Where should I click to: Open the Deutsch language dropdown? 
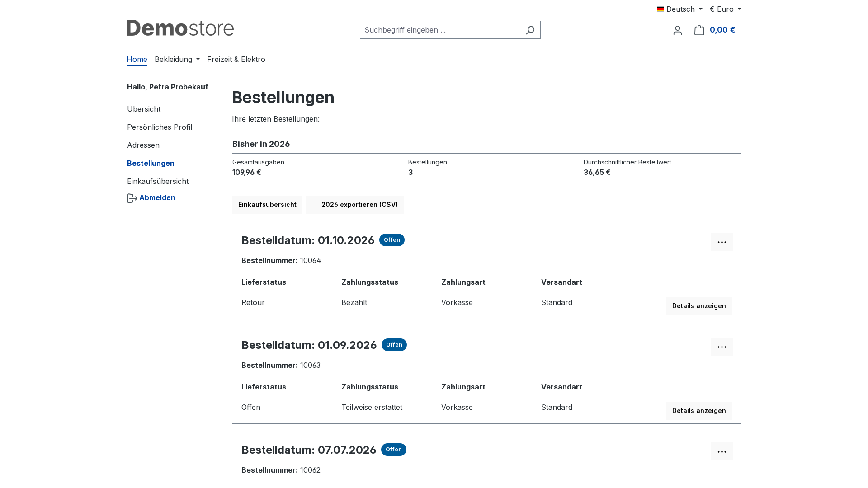(x=679, y=9)
